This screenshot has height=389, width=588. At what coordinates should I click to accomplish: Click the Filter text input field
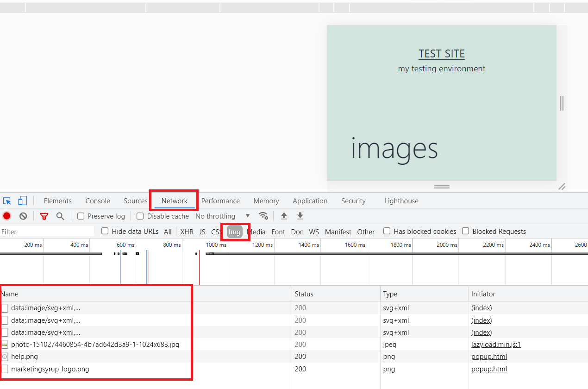tap(46, 232)
